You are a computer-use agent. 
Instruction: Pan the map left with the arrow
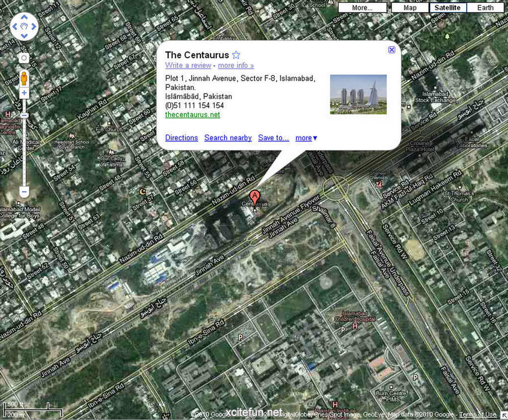pyautogui.click(x=14, y=27)
